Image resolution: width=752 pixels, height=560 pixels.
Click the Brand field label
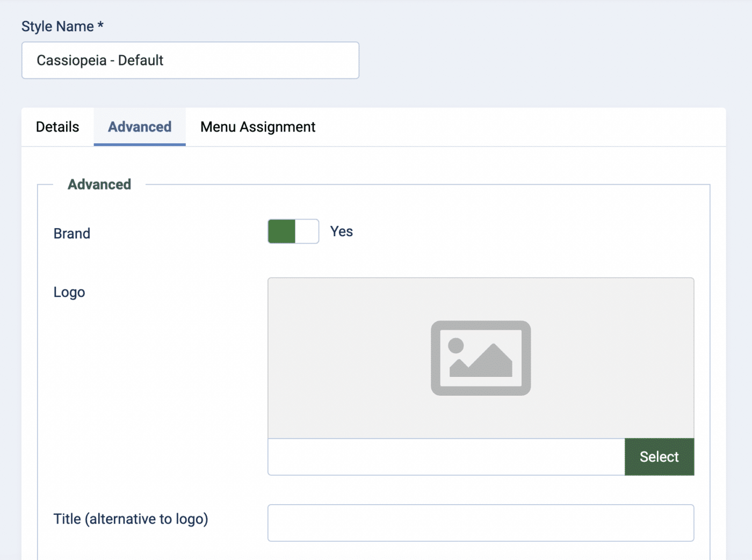click(71, 233)
